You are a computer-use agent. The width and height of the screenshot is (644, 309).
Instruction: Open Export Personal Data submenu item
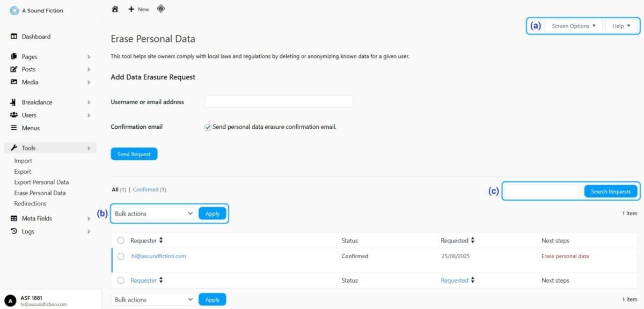pos(41,182)
